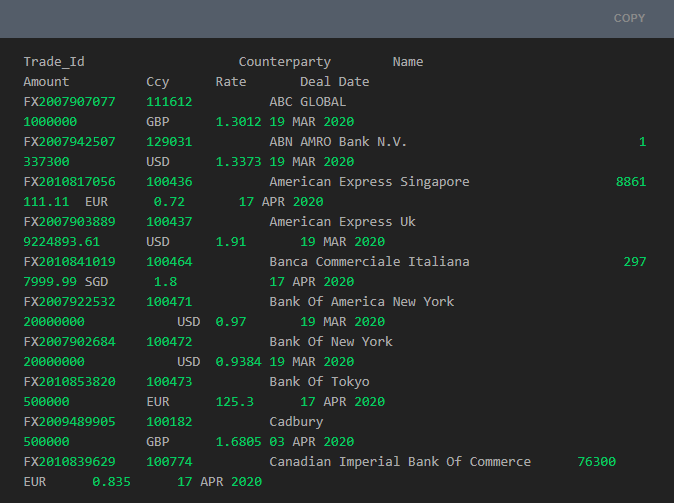Click the Bank Of New York name
This screenshot has width=674, height=503.
click(x=331, y=342)
